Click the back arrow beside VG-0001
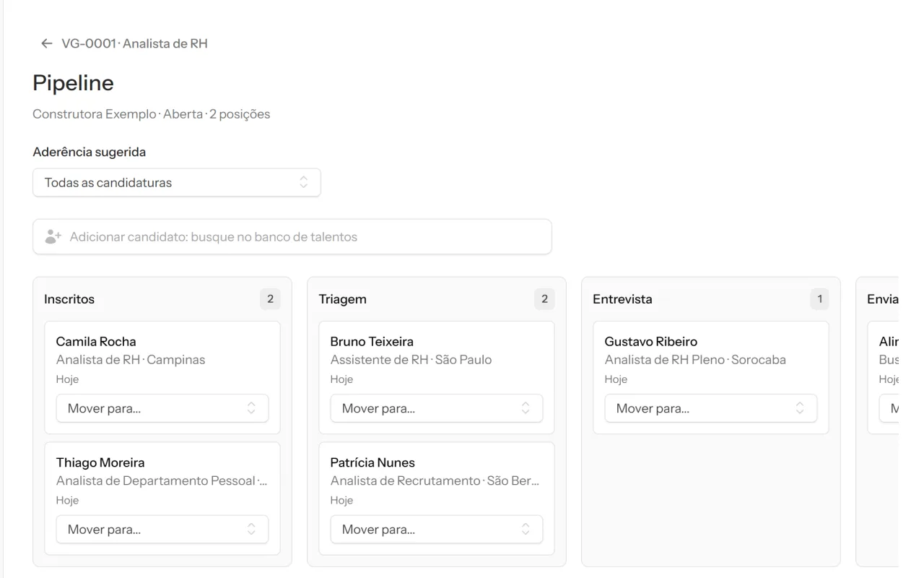 click(47, 43)
